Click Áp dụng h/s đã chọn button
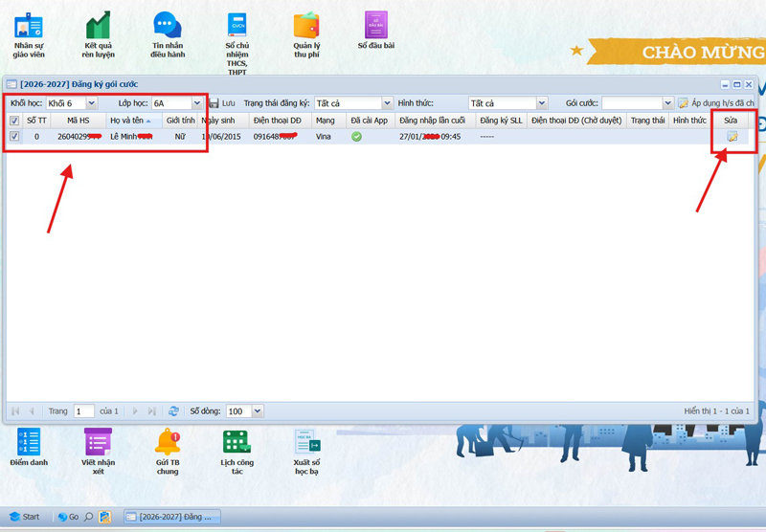The image size is (766, 532). (x=716, y=103)
